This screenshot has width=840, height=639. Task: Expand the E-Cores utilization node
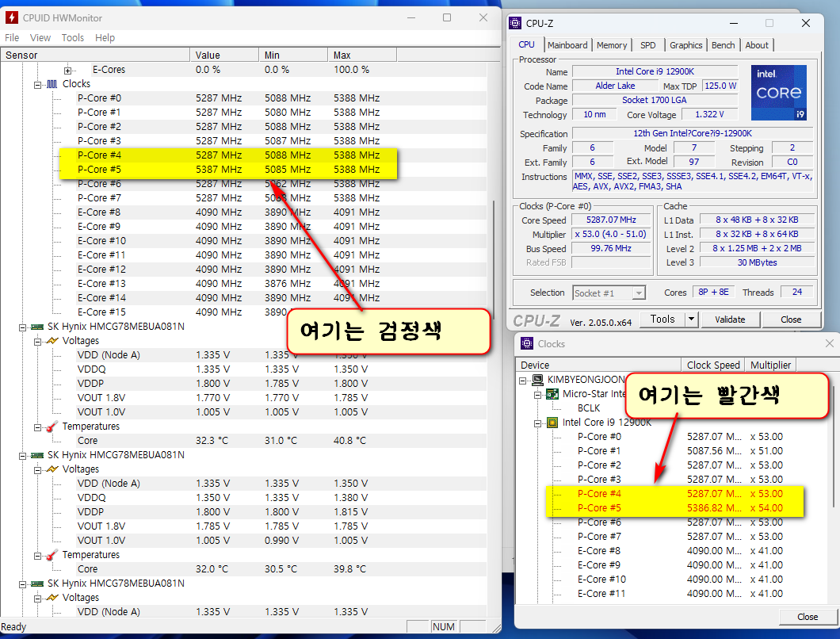click(67, 71)
